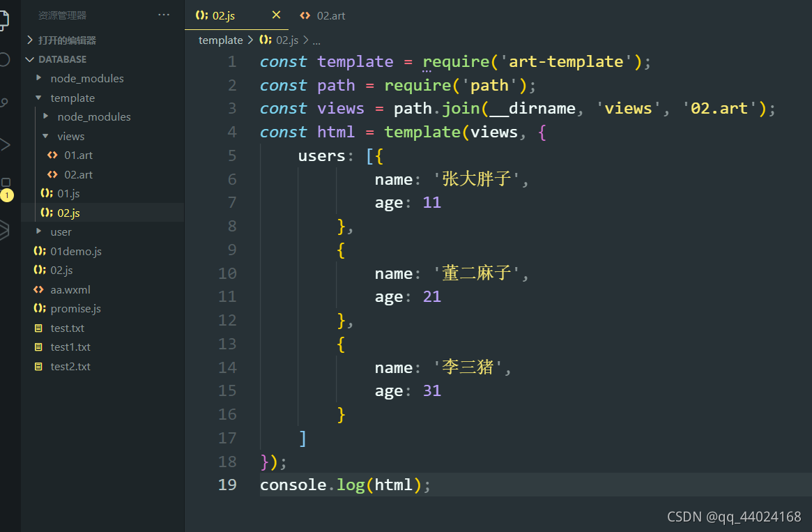Click the 02.art file type icon in tree
Viewport: 812px width, 532px height.
pyautogui.click(x=52, y=174)
